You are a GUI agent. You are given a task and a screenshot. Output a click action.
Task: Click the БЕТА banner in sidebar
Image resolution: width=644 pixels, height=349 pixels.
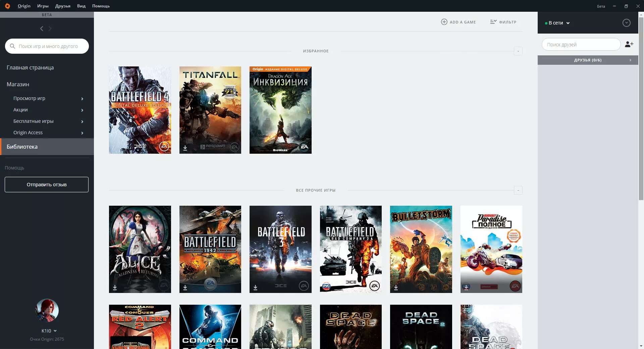point(47,15)
